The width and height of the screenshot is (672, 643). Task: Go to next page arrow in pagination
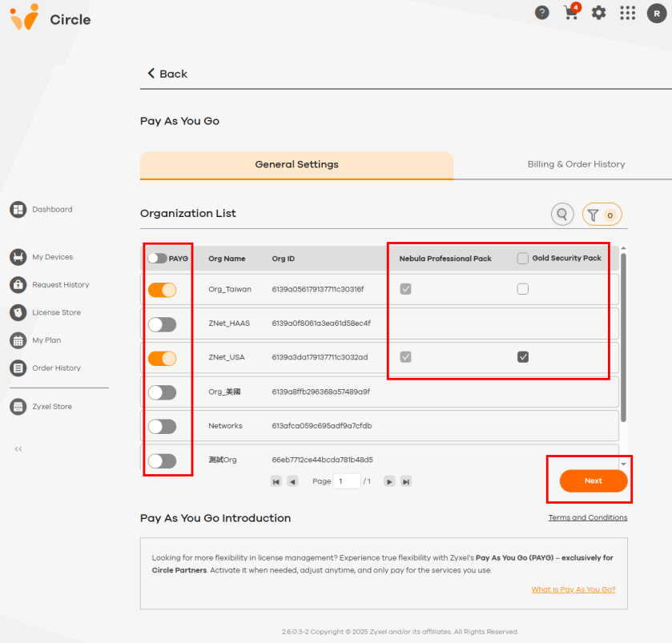(x=389, y=481)
